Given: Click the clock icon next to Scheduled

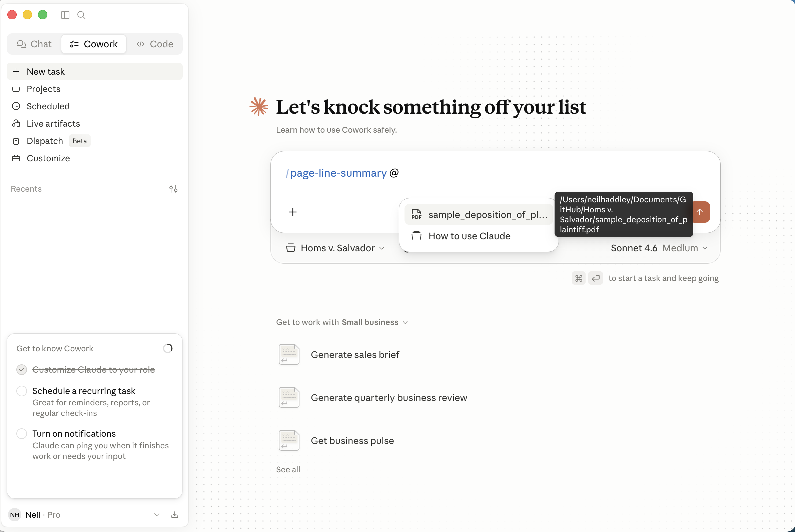Looking at the screenshot, I should pyautogui.click(x=16, y=106).
